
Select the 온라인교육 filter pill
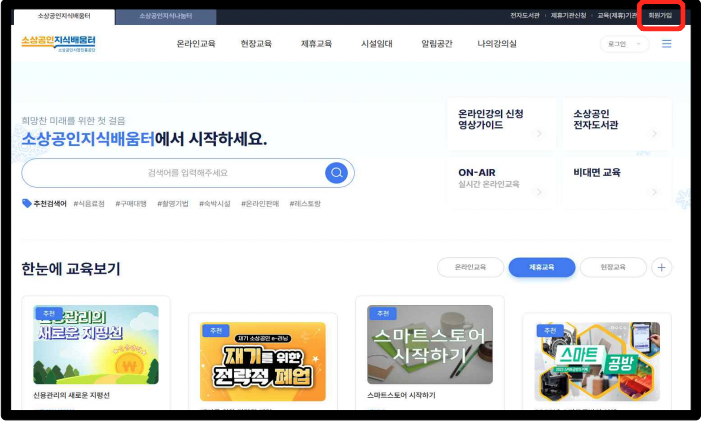coord(470,267)
